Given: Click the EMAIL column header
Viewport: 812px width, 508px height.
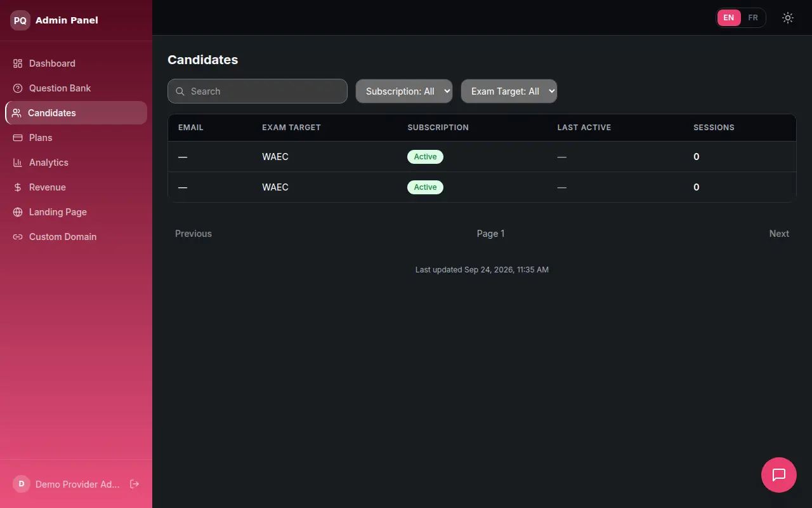Looking at the screenshot, I should point(191,128).
